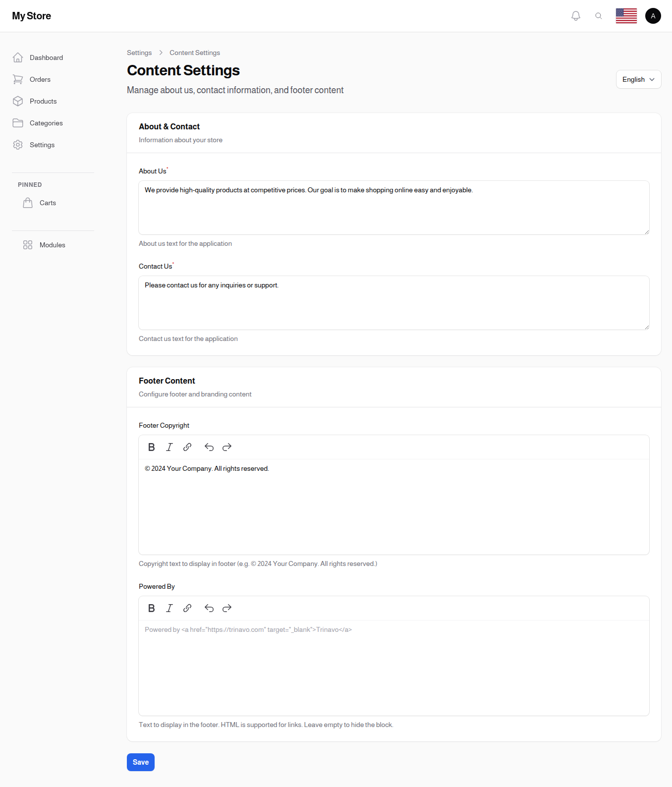
Task: Focus the Contact Us text area
Action: (x=394, y=303)
